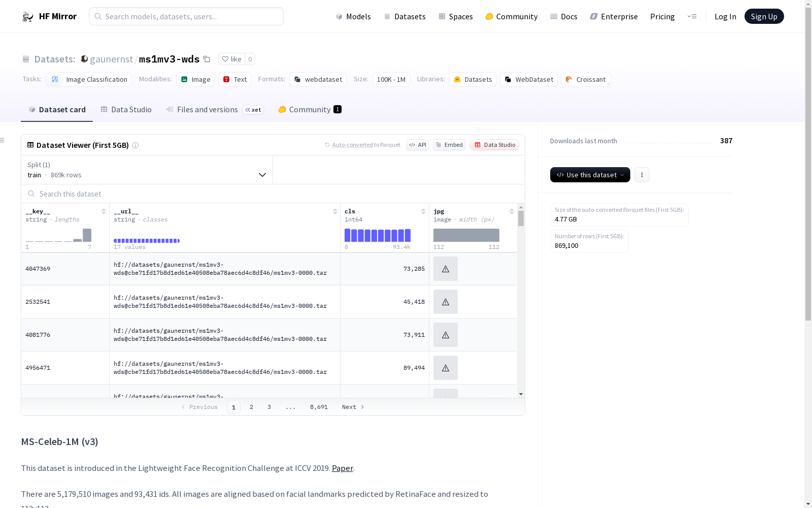Open Data Studio from the viewer header
Image resolution: width=812 pixels, height=508 pixels.
pyautogui.click(x=495, y=145)
